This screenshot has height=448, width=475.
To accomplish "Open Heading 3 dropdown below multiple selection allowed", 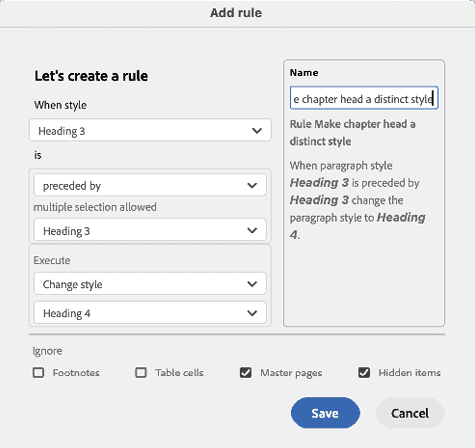I will (x=150, y=230).
